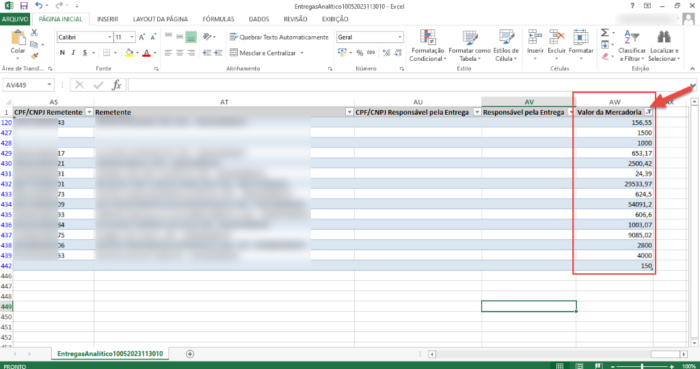
Task: Toggle italic I formatting
Action: click(x=73, y=53)
